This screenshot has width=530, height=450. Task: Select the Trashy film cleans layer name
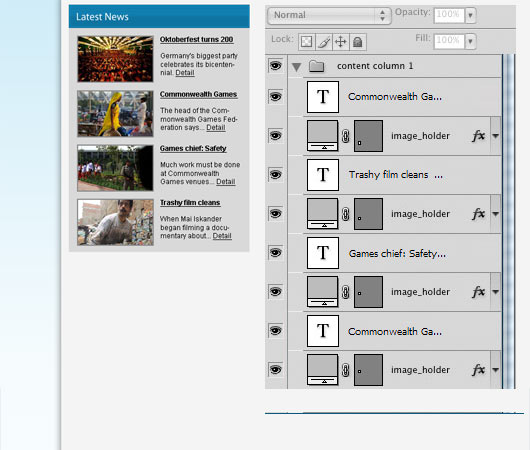[x=395, y=175]
